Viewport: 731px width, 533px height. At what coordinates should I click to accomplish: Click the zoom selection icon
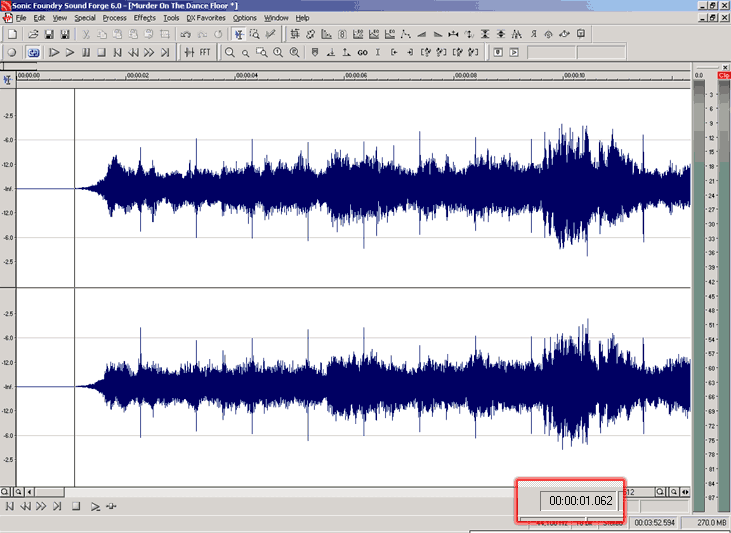pyautogui.click(x=262, y=52)
